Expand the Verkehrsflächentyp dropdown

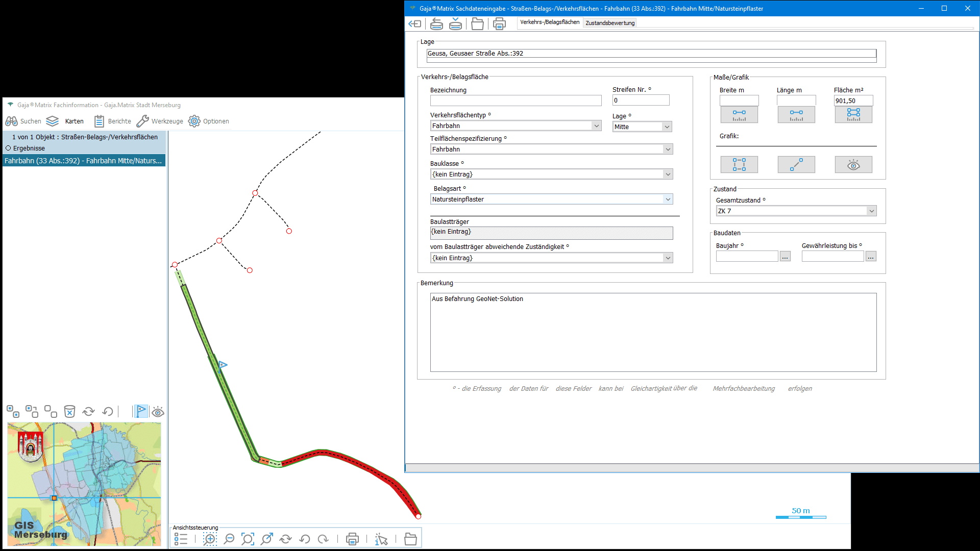[x=596, y=126]
